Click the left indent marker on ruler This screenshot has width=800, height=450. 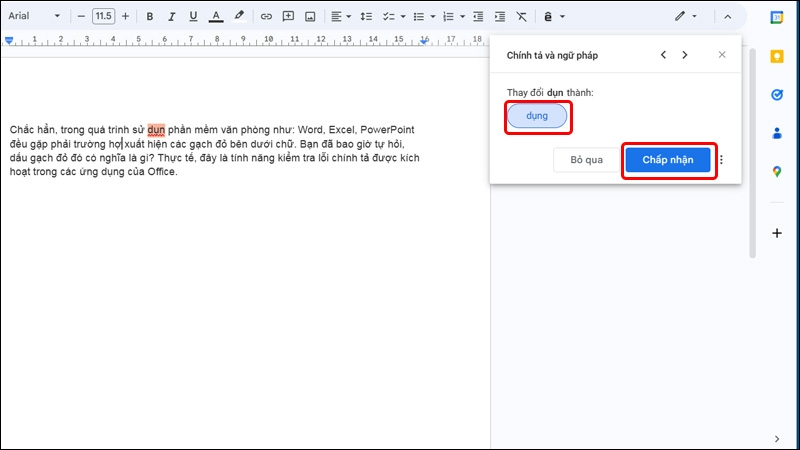coord(9,40)
